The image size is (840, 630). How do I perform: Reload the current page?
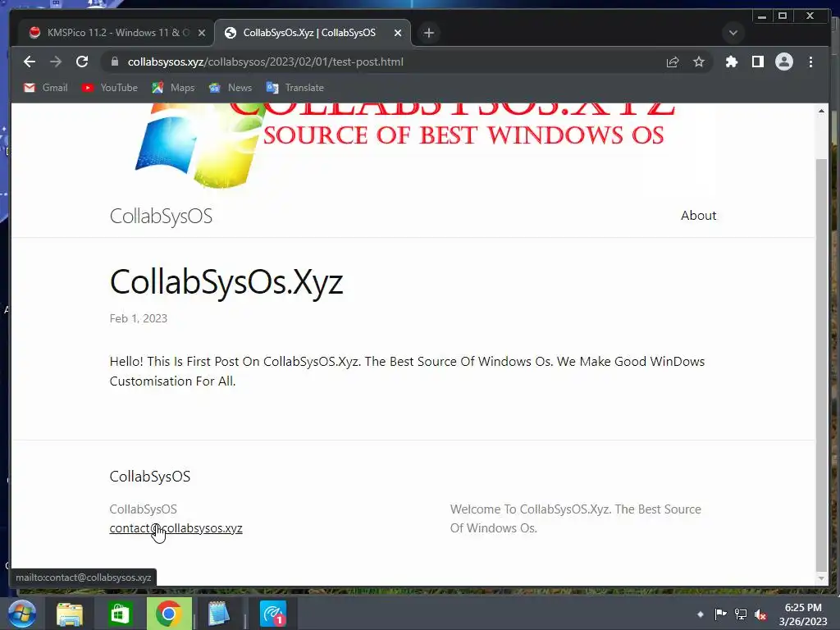tap(82, 62)
